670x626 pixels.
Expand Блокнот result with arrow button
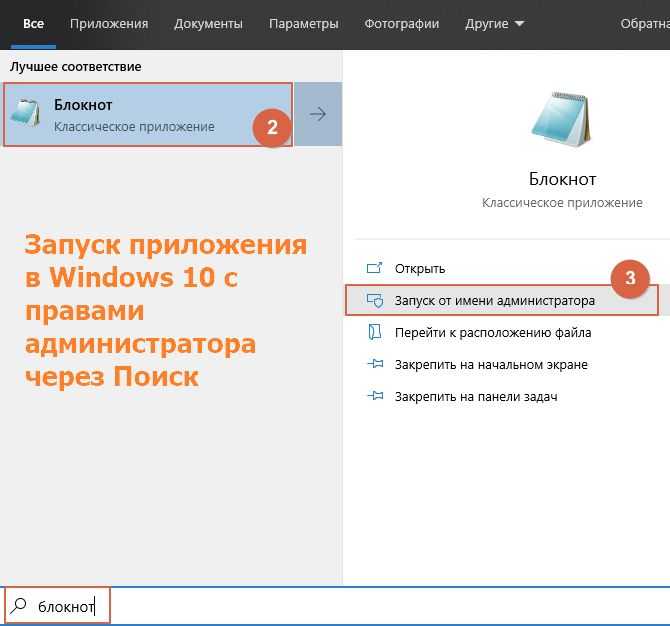coord(318,114)
